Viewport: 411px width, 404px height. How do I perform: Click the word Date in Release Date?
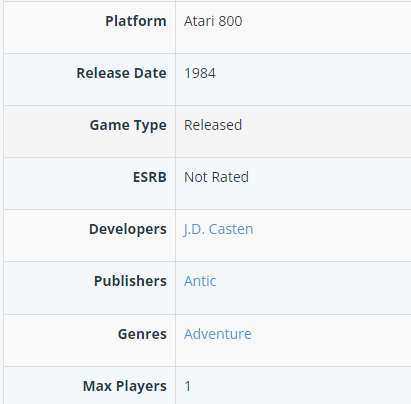(x=150, y=73)
